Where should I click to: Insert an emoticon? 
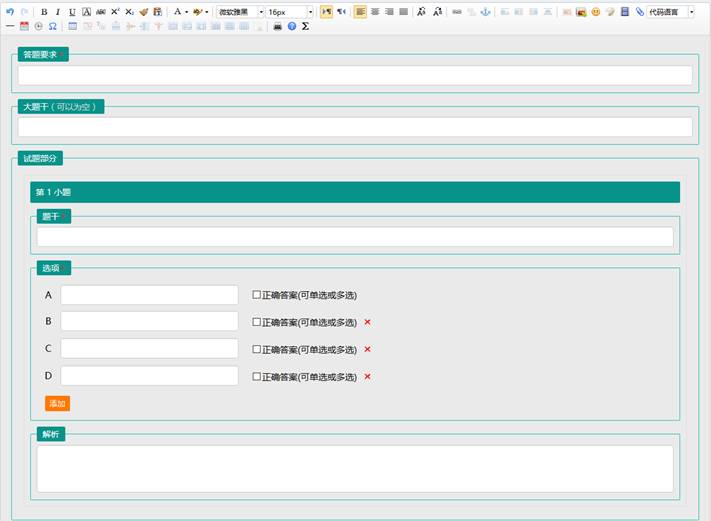pos(596,12)
